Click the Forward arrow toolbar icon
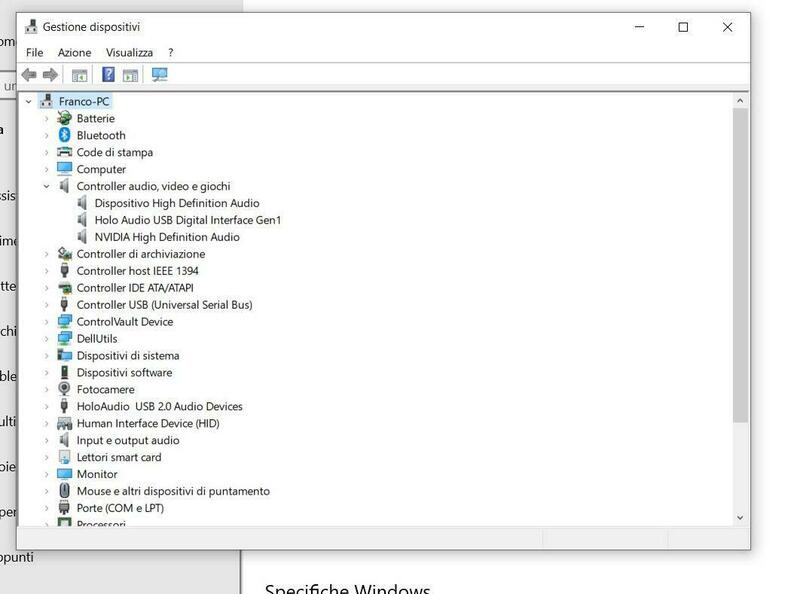Viewport: 800px width, 594px height. tap(50, 75)
